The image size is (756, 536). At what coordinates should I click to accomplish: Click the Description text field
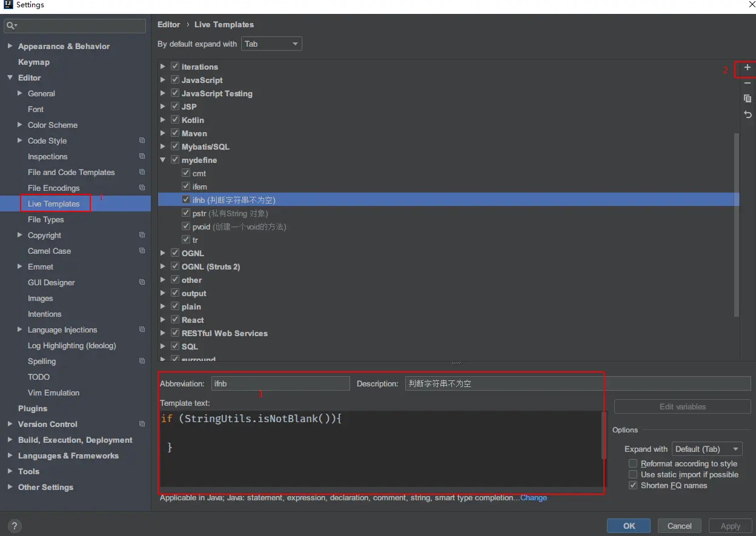pos(578,383)
